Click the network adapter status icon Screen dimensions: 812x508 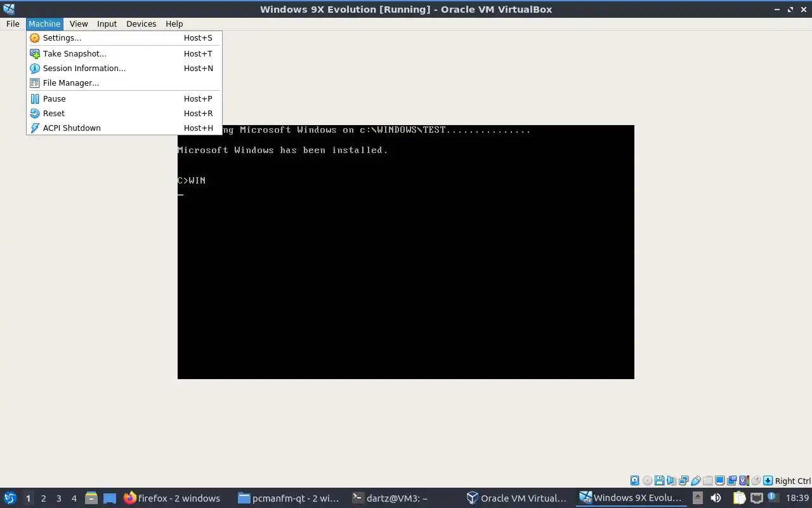pos(683,481)
